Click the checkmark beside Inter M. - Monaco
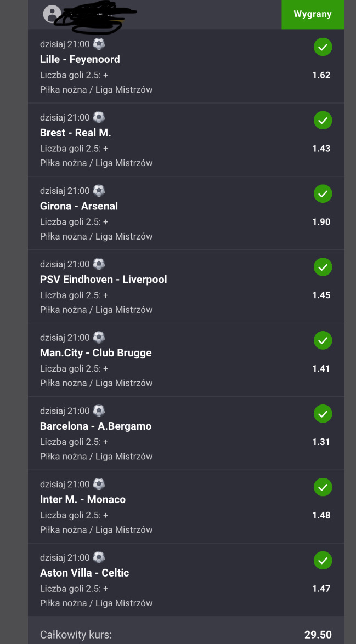The width and height of the screenshot is (356, 644). click(323, 488)
